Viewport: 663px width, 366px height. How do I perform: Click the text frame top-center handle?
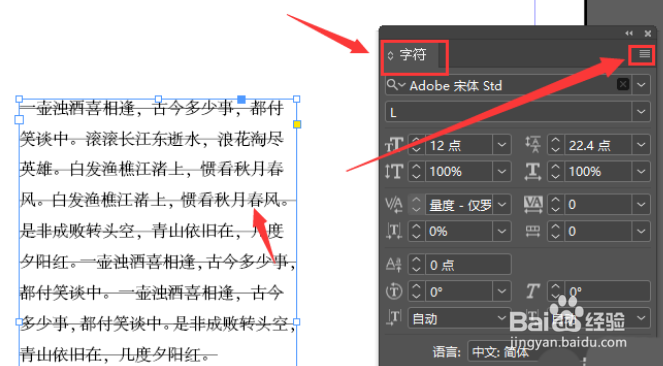click(x=158, y=99)
